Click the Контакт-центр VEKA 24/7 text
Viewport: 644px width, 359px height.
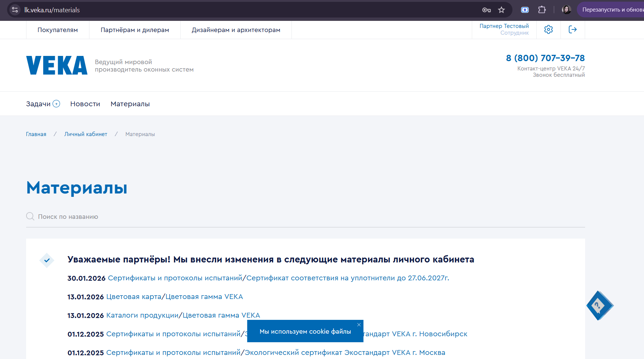551,69
